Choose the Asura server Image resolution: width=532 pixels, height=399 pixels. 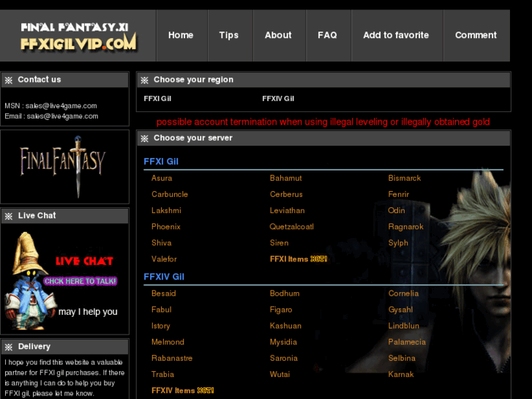[x=162, y=179]
